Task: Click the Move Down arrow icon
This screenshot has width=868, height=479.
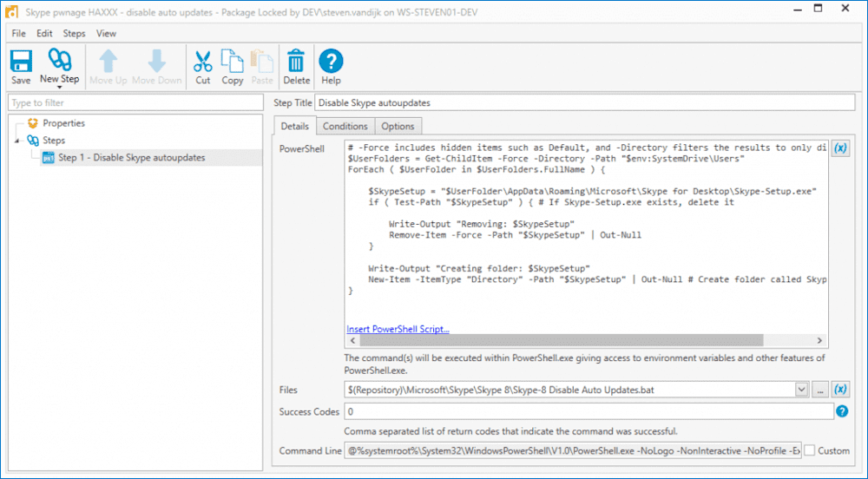Action: click(x=156, y=61)
